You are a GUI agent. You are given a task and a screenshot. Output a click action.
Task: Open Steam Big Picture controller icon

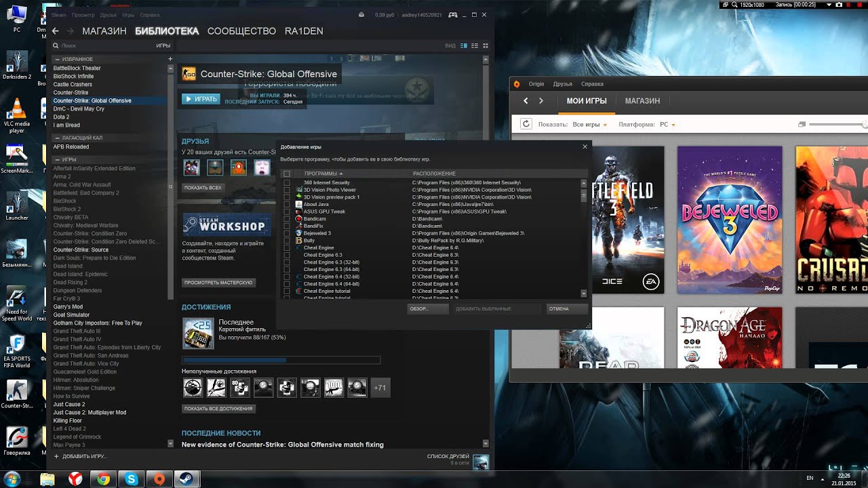(453, 14)
